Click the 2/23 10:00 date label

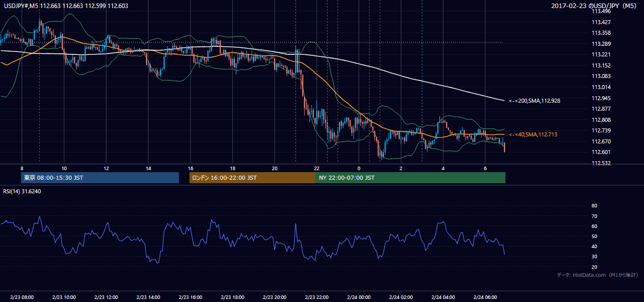[64, 297]
